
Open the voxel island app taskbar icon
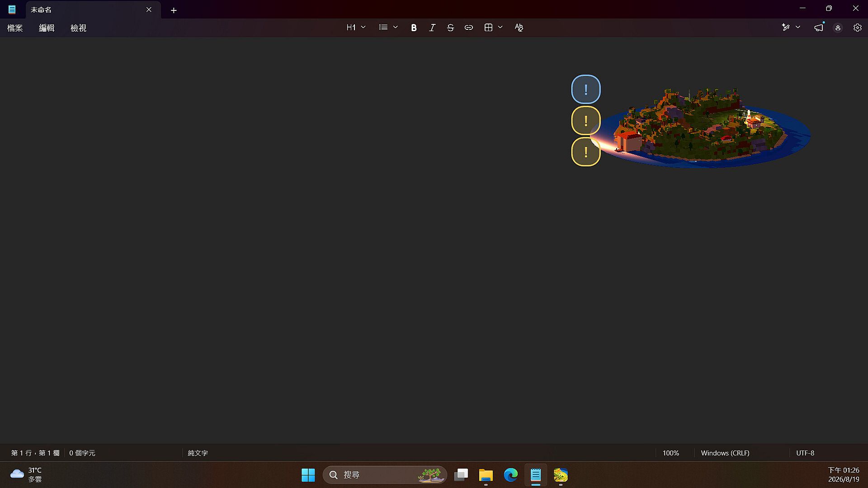coord(561,475)
